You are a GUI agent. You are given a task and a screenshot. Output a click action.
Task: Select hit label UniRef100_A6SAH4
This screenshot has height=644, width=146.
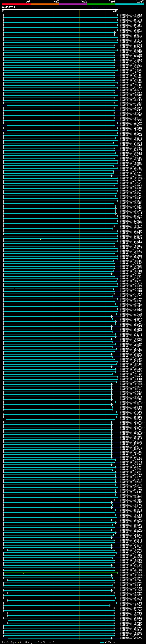[131, 271]
